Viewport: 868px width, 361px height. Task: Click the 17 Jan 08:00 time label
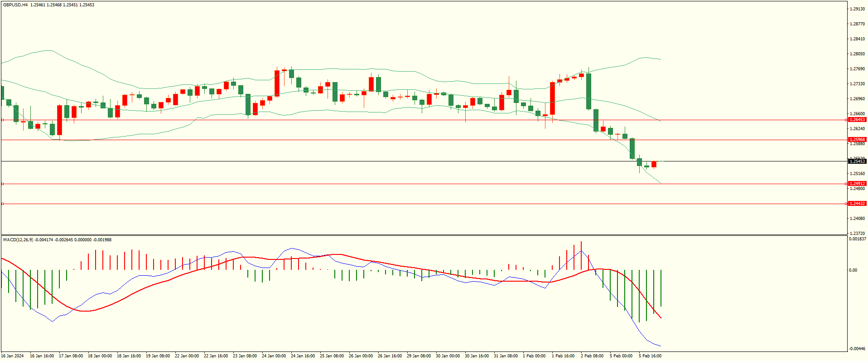(71, 356)
